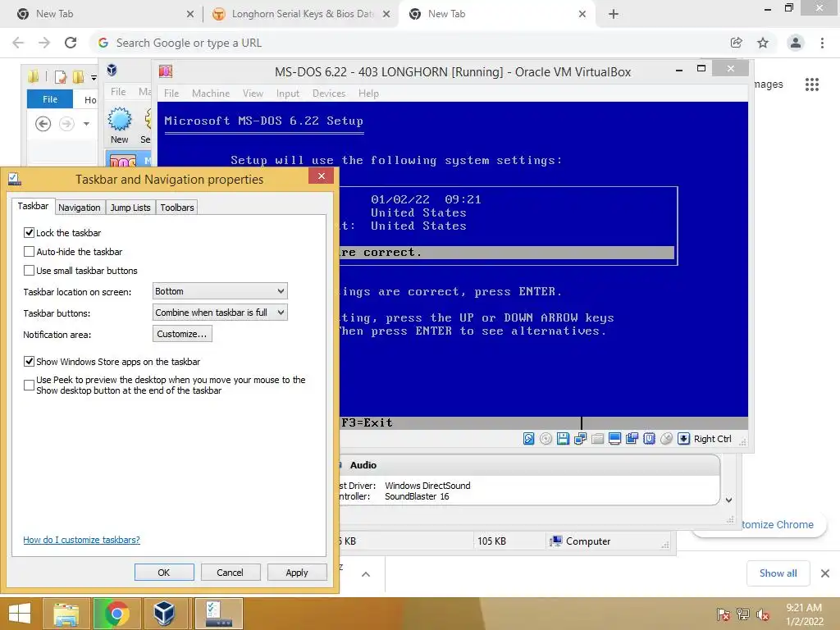Click the VM window title bar icon
The height and width of the screenshot is (630, 840).
[166, 71]
